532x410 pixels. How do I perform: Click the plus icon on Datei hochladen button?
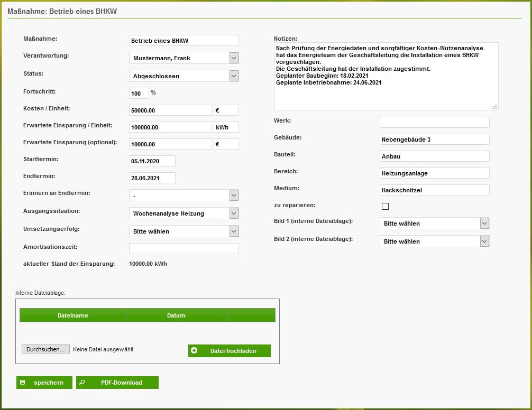coord(196,350)
